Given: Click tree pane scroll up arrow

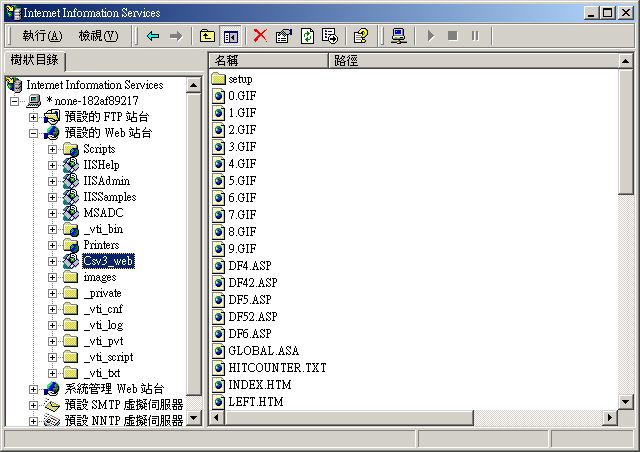Looking at the screenshot, I should tap(193, 85).
